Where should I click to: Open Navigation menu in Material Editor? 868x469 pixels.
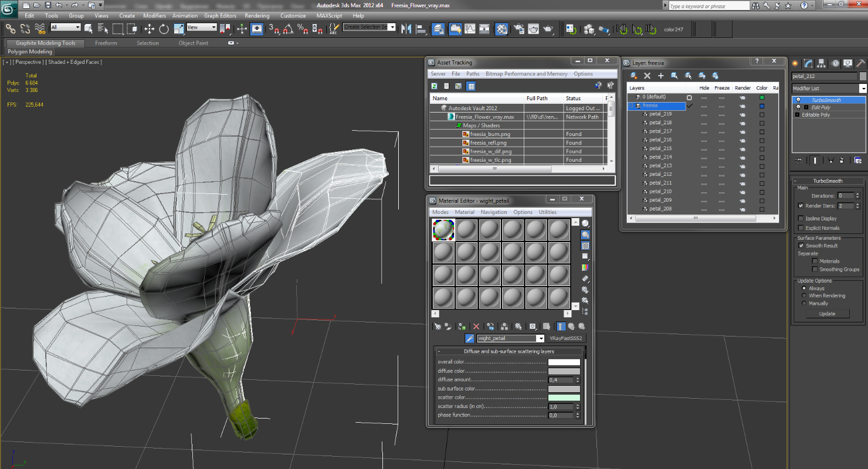(494, 212)
